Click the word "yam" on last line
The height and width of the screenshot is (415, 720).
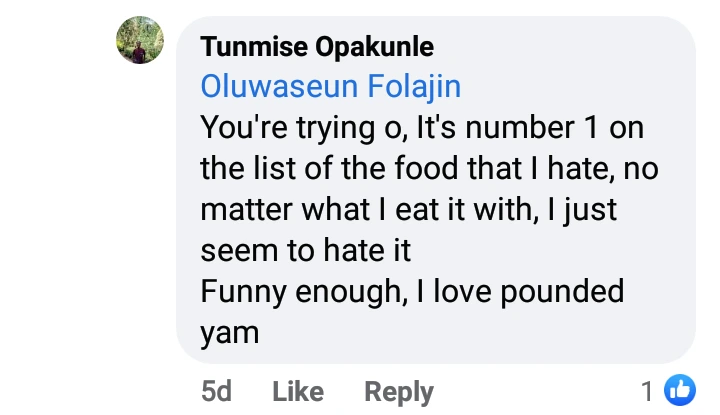coord(230,333)
